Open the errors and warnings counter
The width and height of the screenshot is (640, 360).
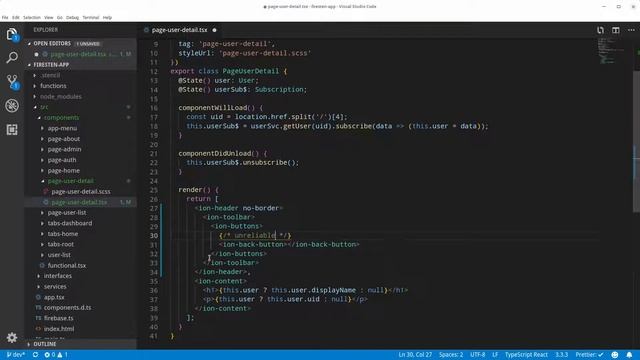56,355
